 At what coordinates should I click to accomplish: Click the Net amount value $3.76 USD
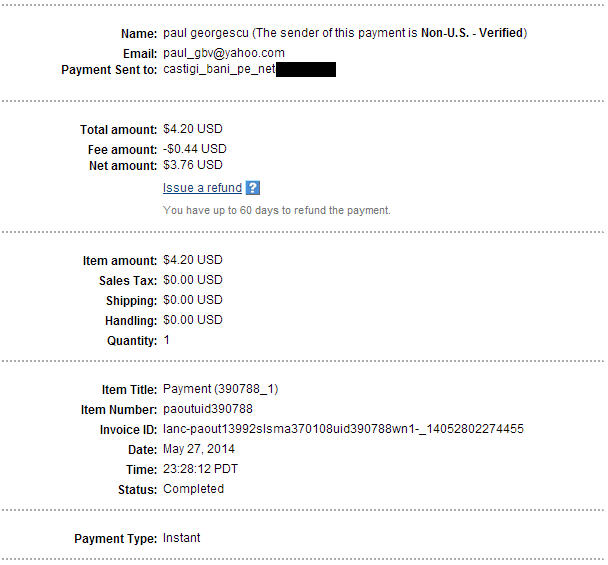click(x=193, y=165)
